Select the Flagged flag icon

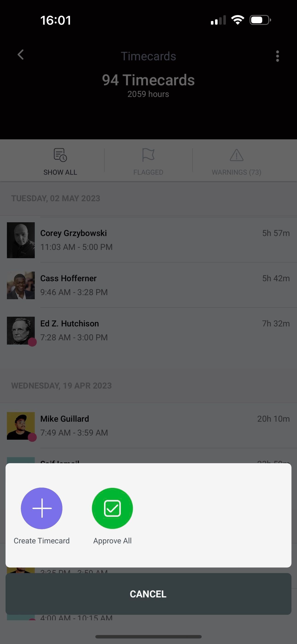148,155
